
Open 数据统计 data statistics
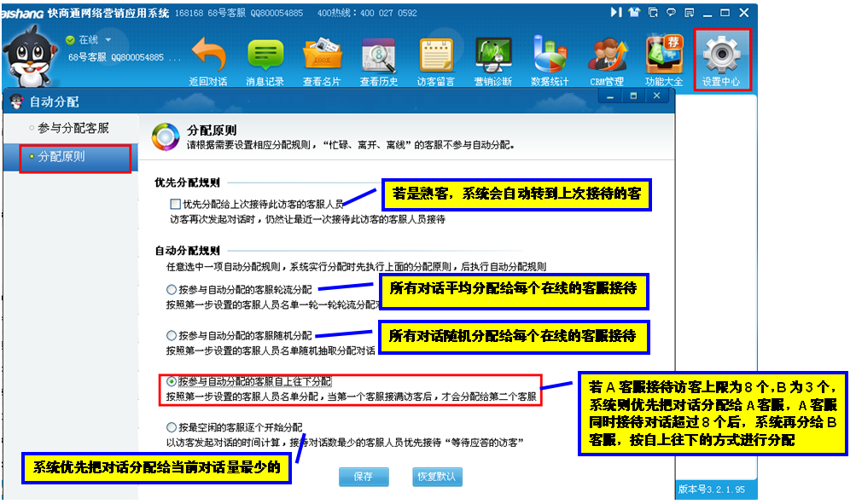[x=550, y=58]
